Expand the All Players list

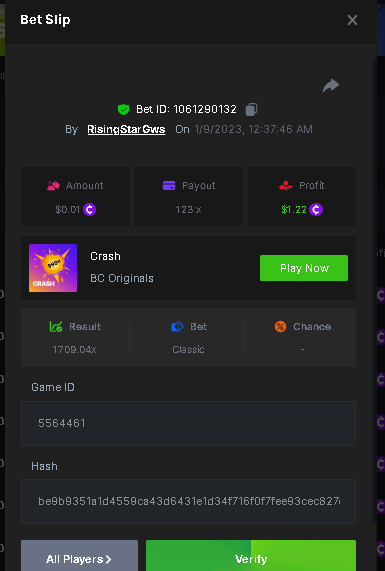click(x=79, y=556)
